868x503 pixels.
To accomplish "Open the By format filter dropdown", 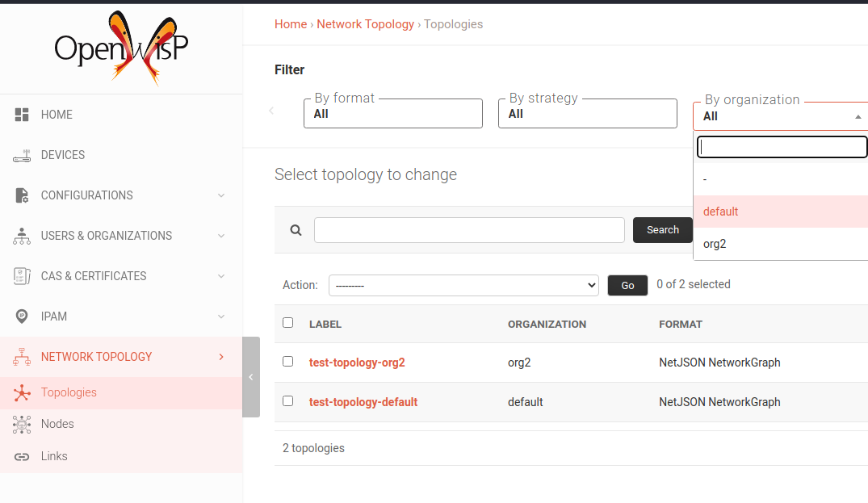I will click(x=392, y=113).
